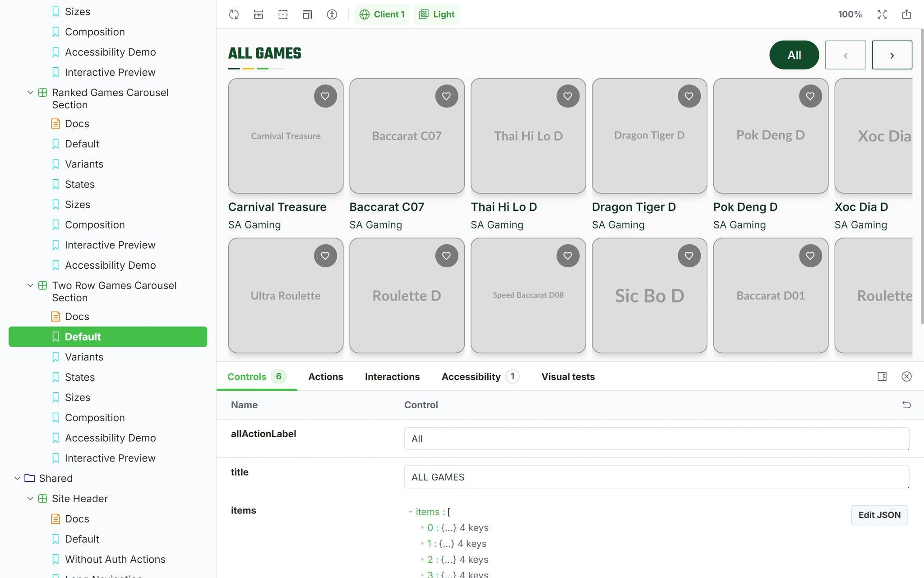Viewport: 924px width, 578px height.
Task: Reset controls with the undo icon
Action: 906,405
